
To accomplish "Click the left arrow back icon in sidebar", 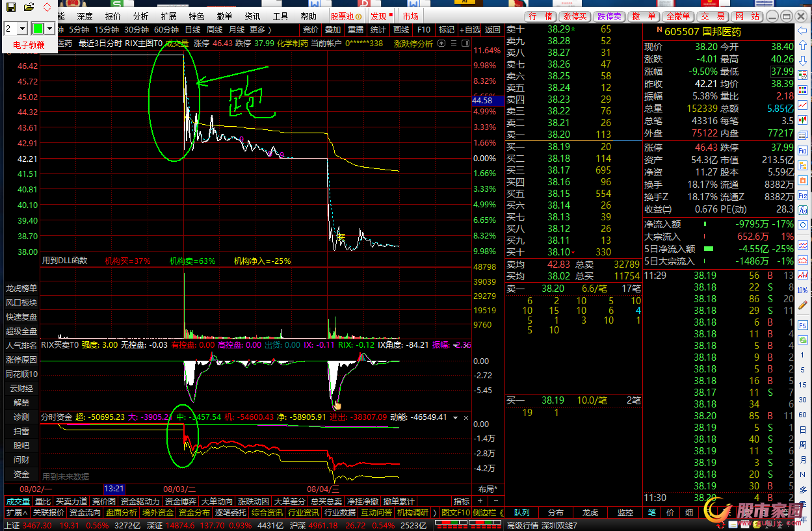I will 804,30.
